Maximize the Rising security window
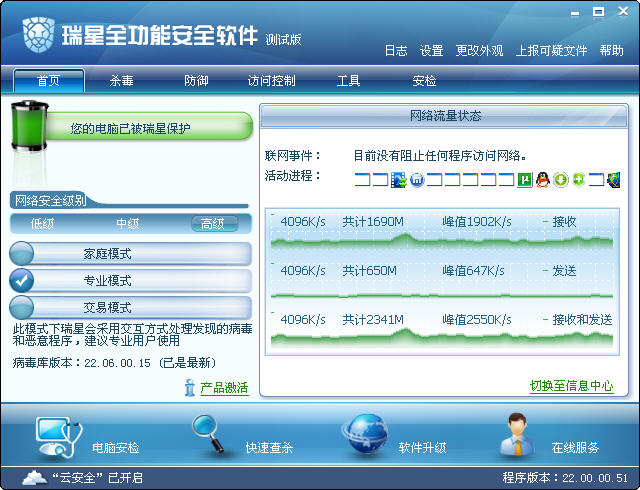The width and height of the screenshot is (640, 490). [x=598, y=12]
